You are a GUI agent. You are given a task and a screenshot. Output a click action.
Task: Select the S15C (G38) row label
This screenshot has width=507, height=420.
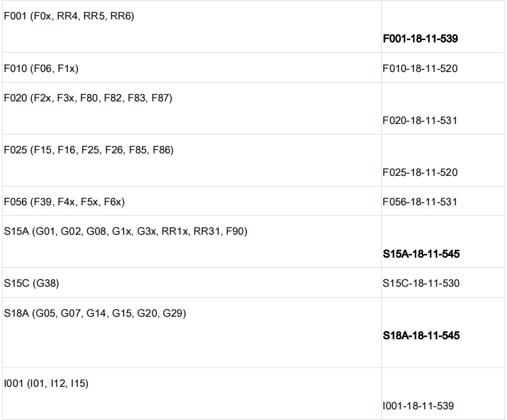click(31, 284)
